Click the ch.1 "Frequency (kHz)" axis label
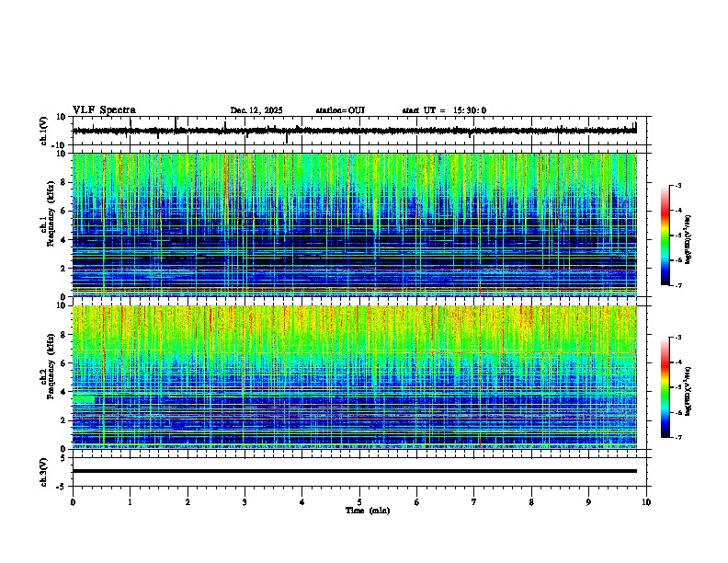This screenshot has height=563, width=728. click(x=51, y=214)
